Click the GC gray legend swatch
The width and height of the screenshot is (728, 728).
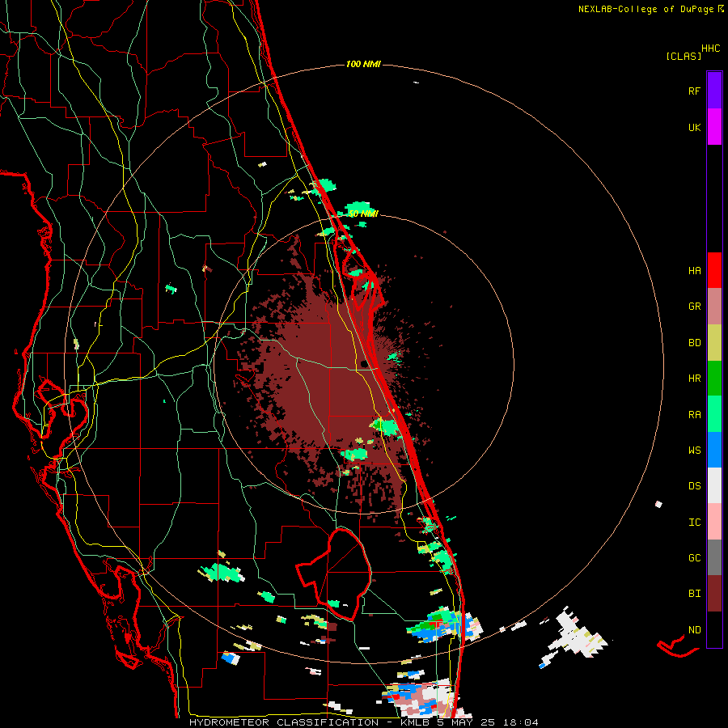point(714,557)
